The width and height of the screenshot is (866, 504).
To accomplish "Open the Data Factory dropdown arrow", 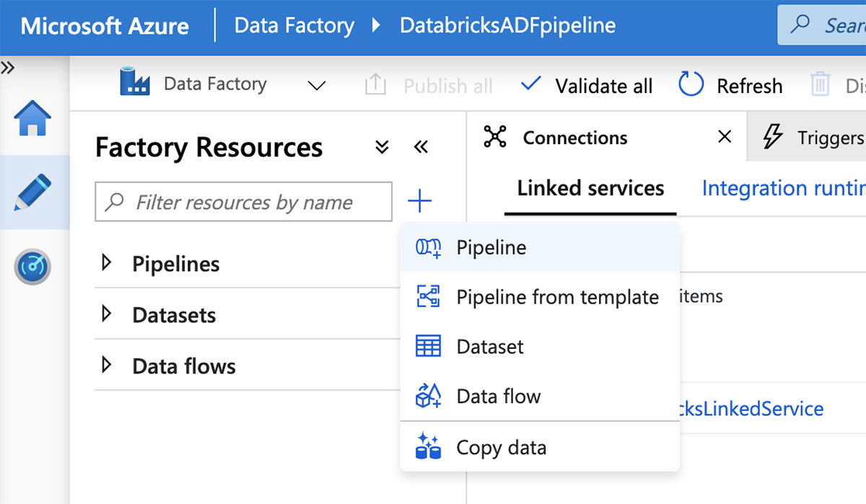I will click(x=316, y=86).
